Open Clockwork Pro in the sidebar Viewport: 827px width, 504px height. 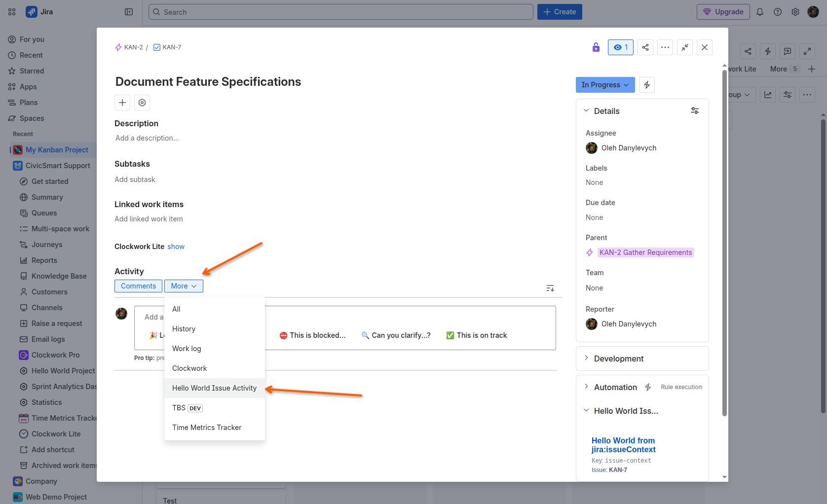pos(55,355)
